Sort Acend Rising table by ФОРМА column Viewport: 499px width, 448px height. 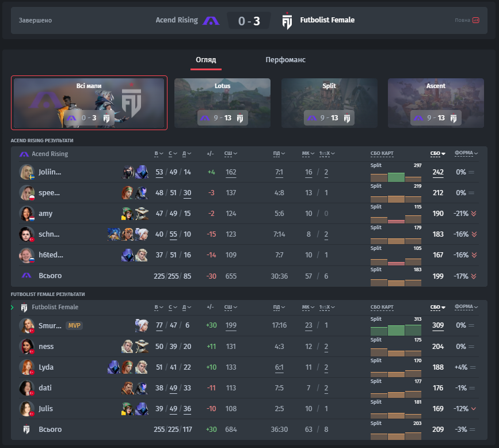click(x=466, y=153)
